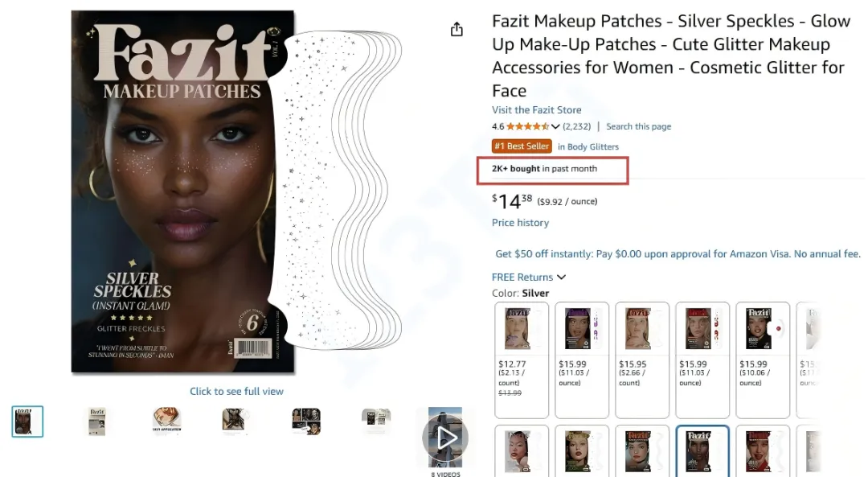868x477 pixels.
Task: Click the #1 Best Seller badge
Action: (522, 146)
